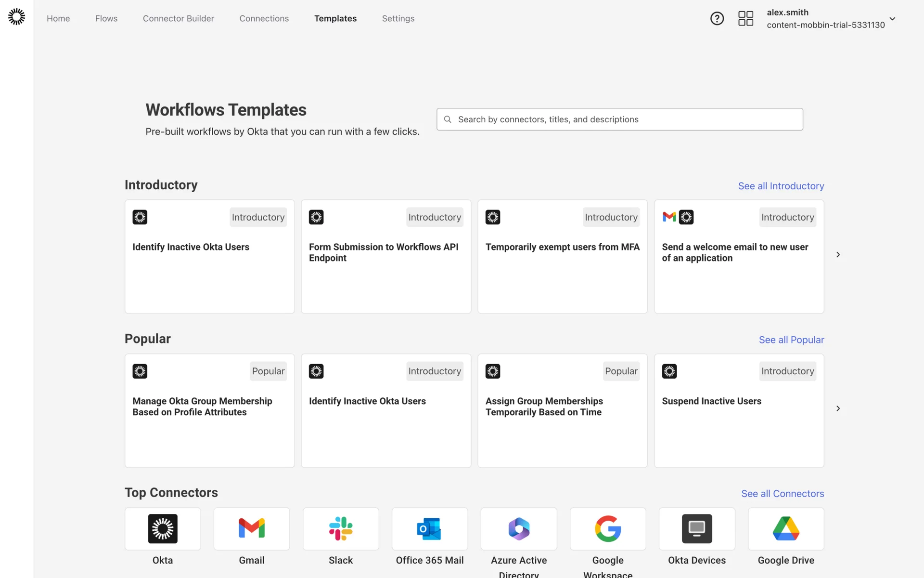Image resolution: width=924 pixels, height=578 pixels.
Task: Select the Slack connector icon
Action: click(x=341, y=528)
